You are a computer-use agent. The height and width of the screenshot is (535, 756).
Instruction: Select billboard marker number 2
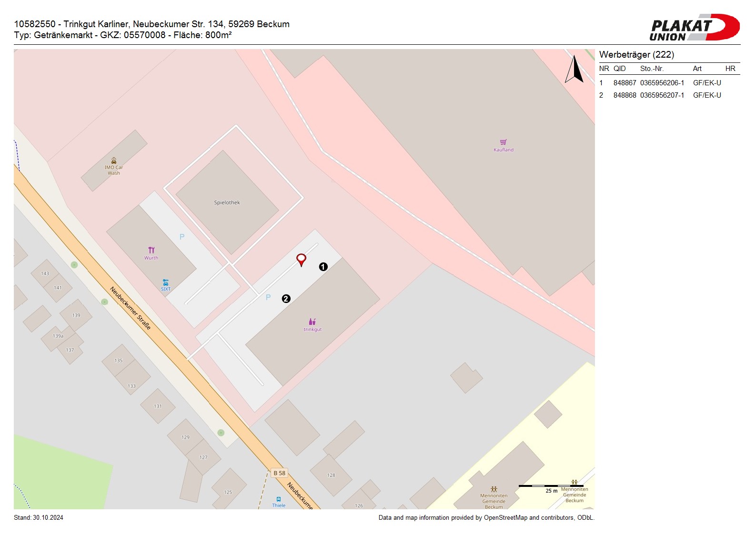coord(286,299)
